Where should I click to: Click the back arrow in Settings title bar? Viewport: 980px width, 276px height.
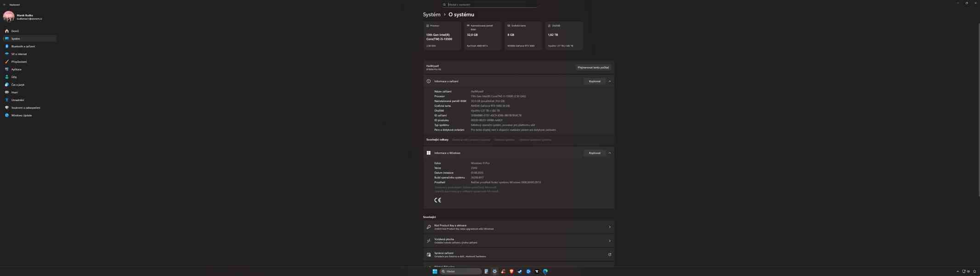click(4, 5)
